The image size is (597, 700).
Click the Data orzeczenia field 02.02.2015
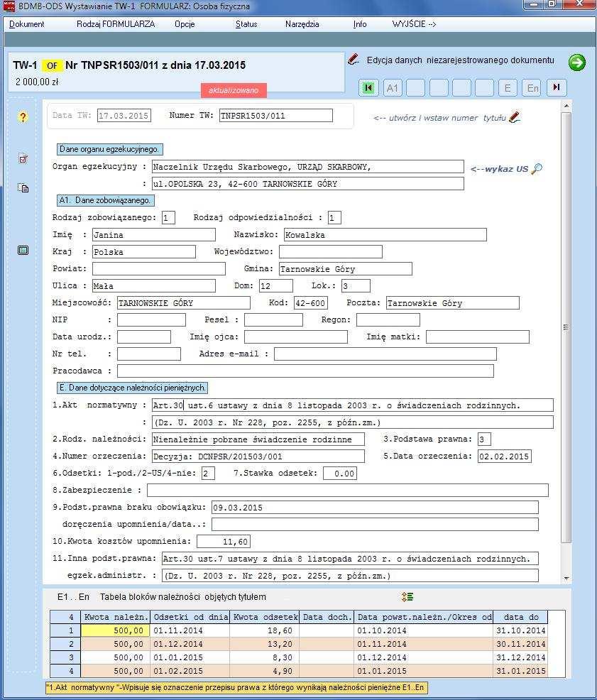(x=505, y=456)
